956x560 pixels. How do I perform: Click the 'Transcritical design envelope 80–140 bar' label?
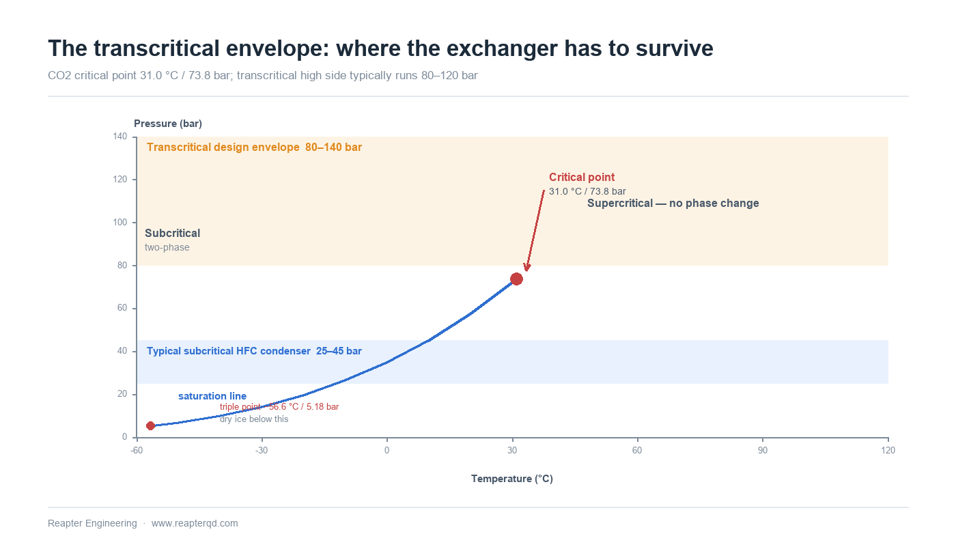pos(254,147)
